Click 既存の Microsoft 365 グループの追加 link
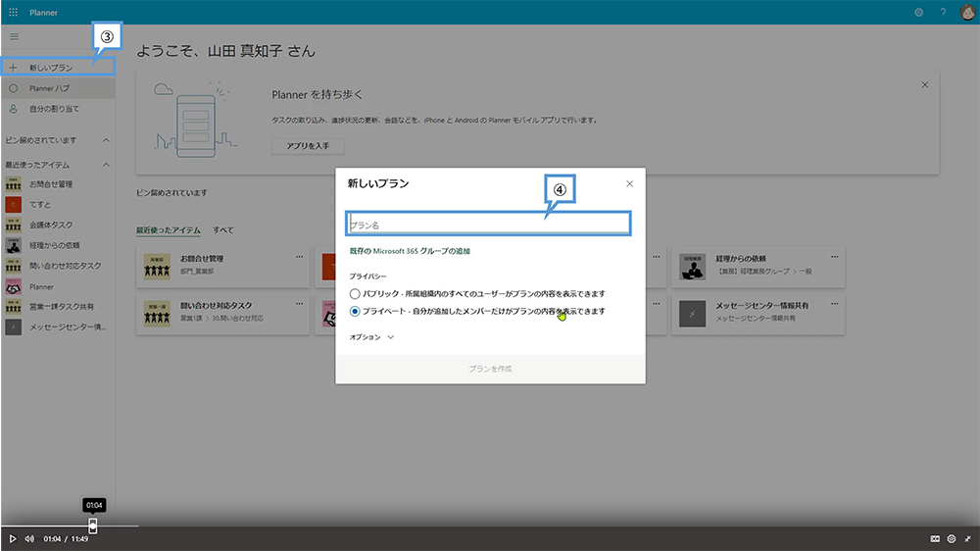Viewport: 980px width, 551px height. (x=410, y=251)
